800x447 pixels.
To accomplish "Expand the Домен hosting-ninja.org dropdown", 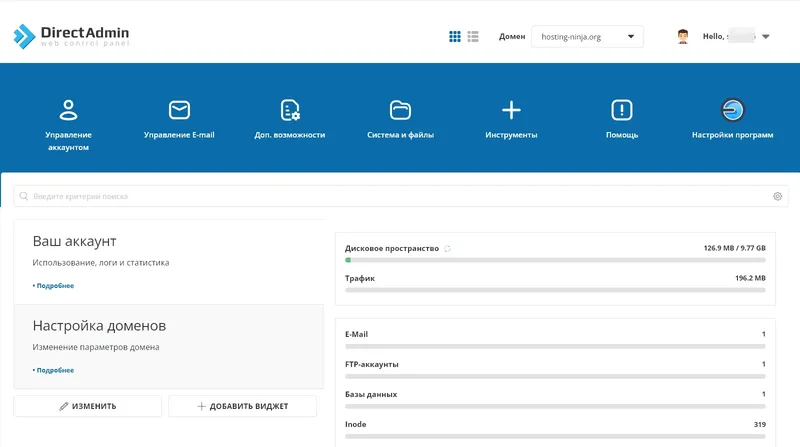I will point(587,37).
